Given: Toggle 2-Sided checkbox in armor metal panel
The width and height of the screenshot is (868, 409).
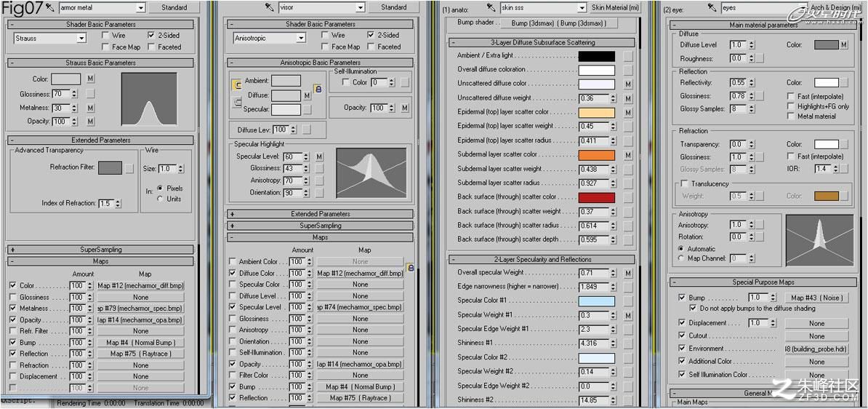Looking at the screenshot, I should [151, 35].
